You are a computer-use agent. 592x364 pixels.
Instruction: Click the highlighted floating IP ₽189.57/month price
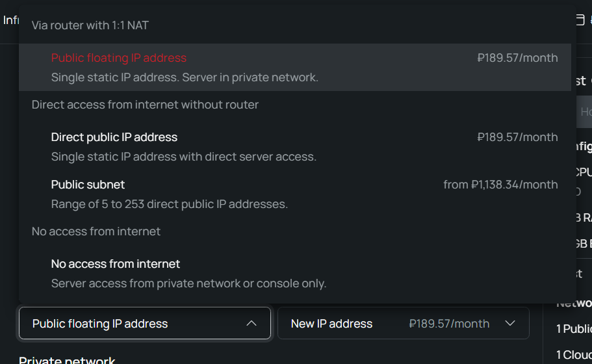pos(517,58)
